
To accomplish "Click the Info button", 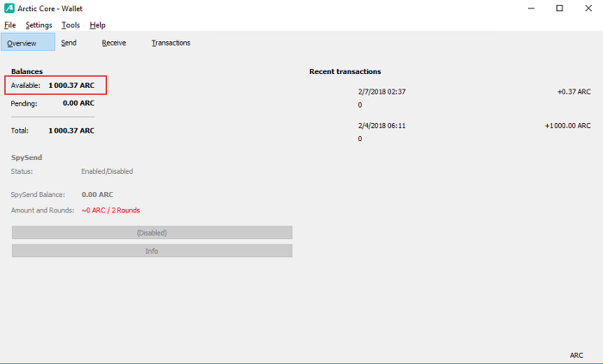I will tap(152, 250).
